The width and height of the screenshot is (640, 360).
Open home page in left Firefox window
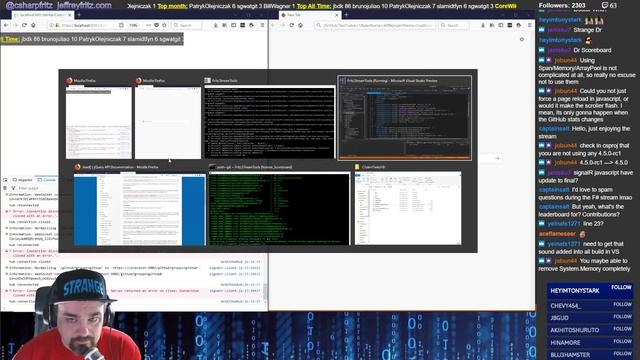click(33, 25)
